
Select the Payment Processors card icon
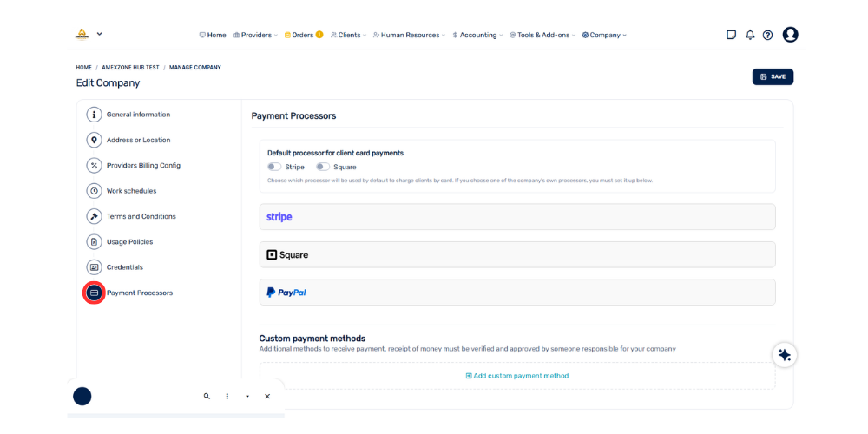click(94, 293)
